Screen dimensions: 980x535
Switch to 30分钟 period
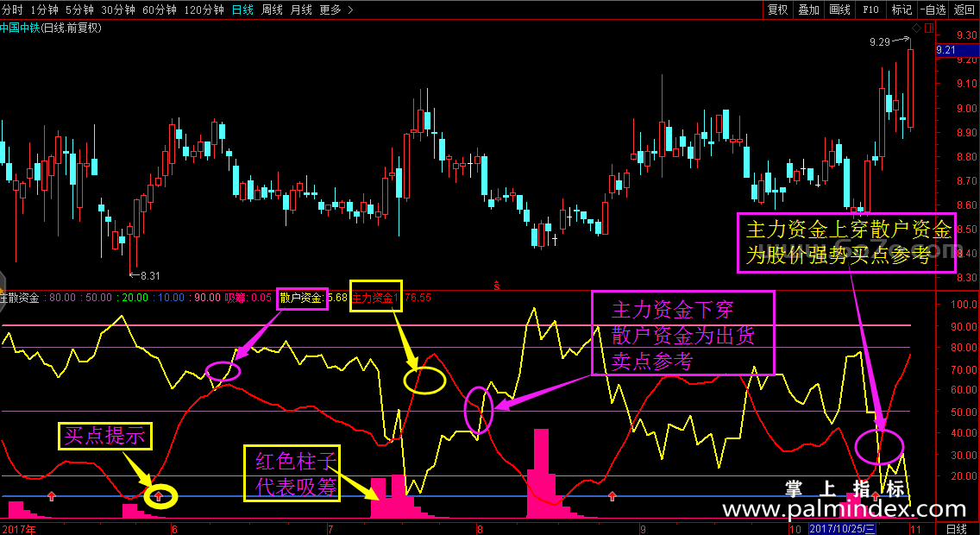point(118,9)
